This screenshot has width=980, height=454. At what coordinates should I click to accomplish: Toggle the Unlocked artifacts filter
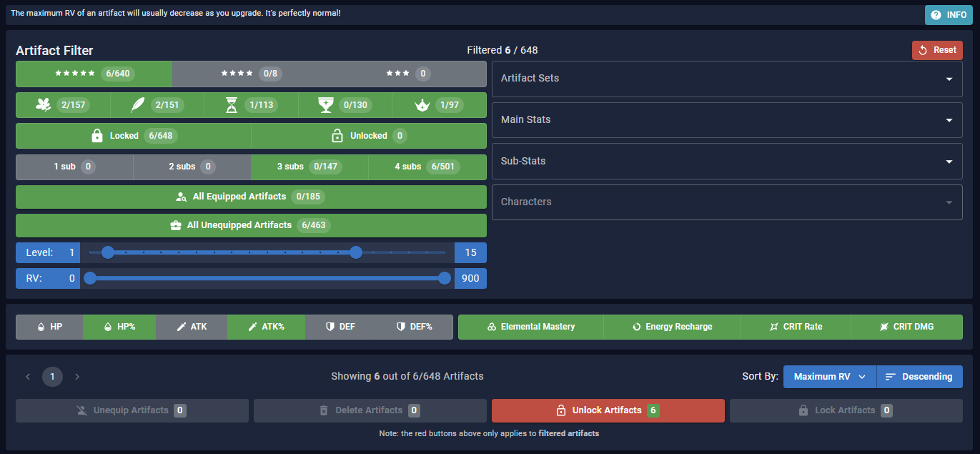(x=369, y=136)
